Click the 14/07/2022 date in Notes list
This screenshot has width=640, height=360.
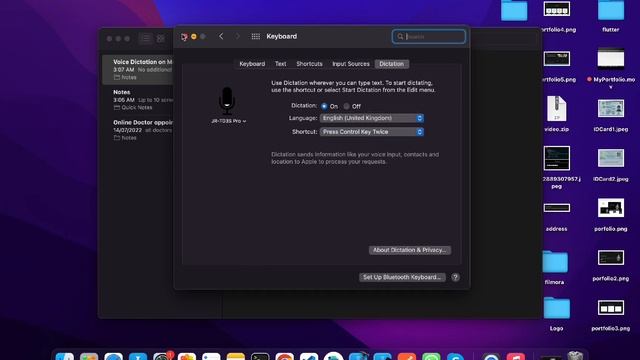[x=127, y=130]
